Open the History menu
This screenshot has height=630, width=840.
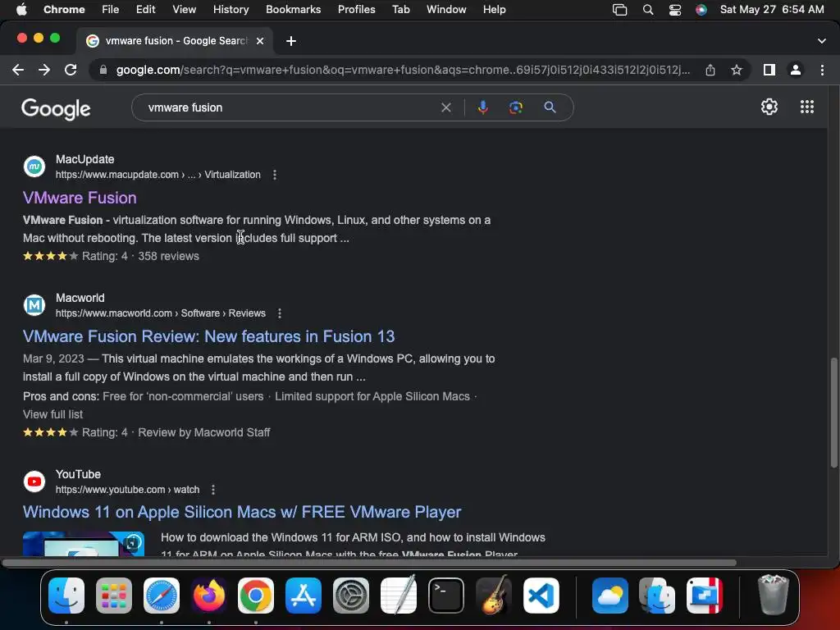(x=231, y=10)
